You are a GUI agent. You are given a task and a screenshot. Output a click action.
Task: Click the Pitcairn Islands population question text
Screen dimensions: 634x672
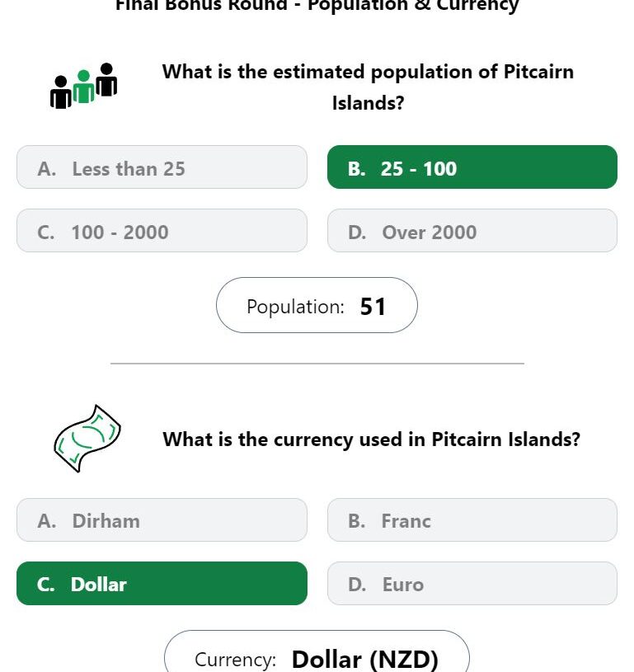(368, 87)
